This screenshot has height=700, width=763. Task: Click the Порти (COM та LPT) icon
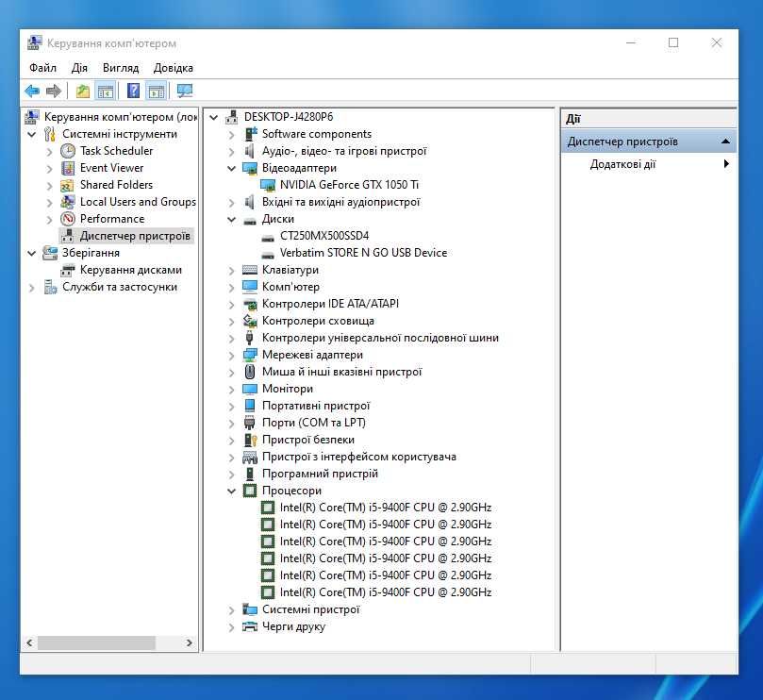(250, 423)
